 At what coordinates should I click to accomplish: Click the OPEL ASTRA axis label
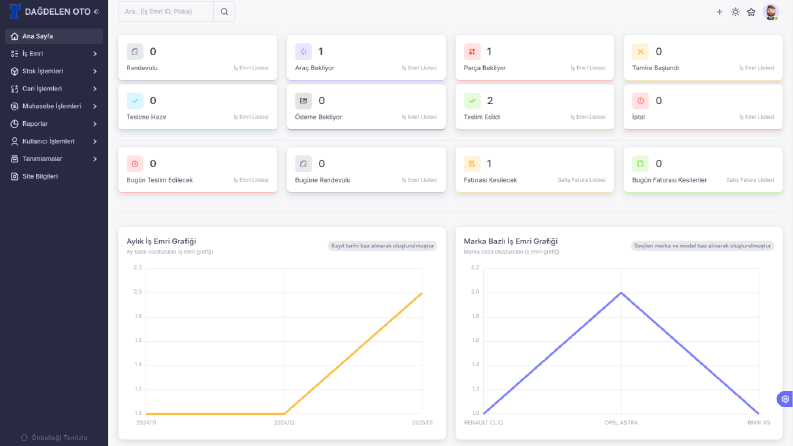pyautogui.click(x=621, y=423)
